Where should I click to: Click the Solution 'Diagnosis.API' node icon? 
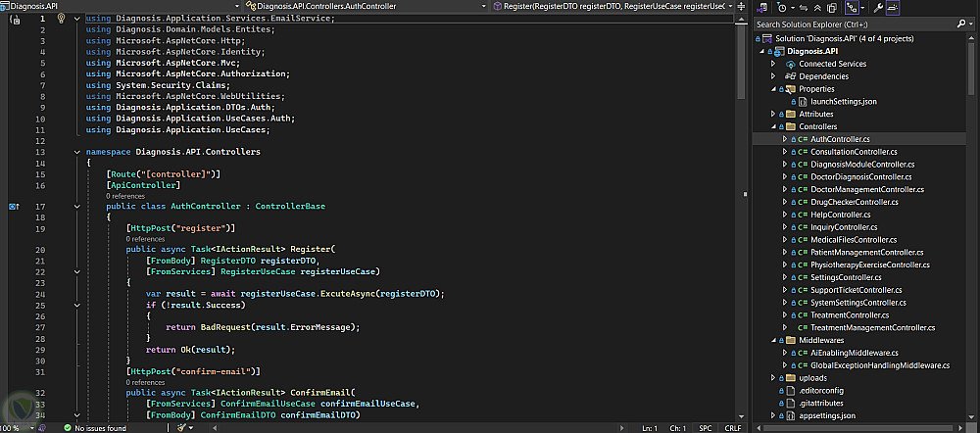(767, 39)
